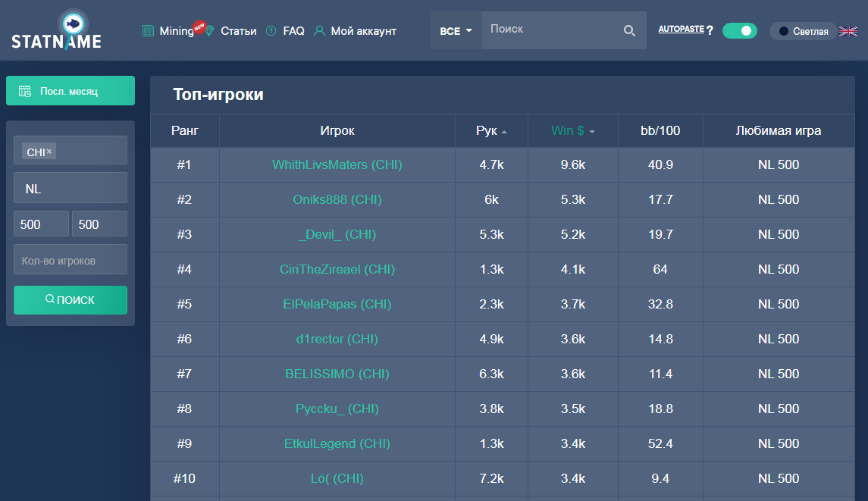Open player CiriTheZireael (CHI)
The image size is (868, 501).
[x=337, y=269]
